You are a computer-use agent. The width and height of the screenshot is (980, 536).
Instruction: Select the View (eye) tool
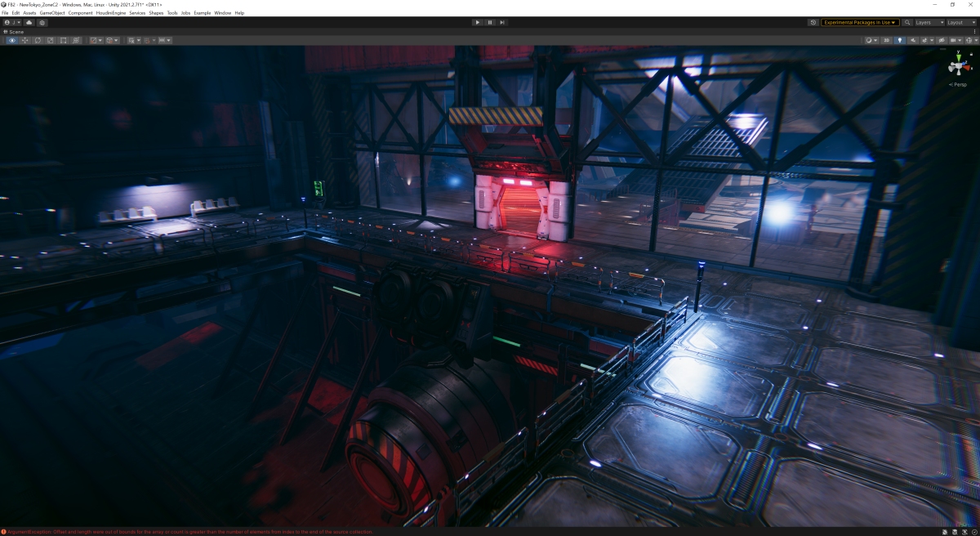(11, 40)
